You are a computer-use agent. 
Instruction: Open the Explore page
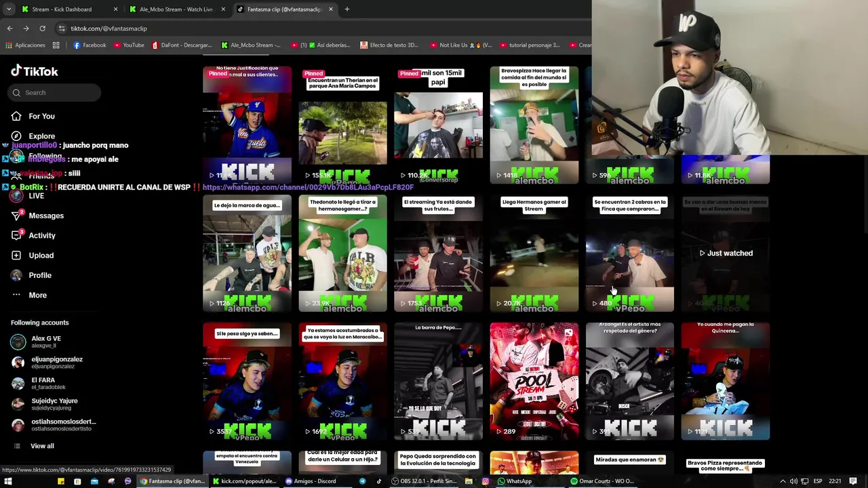coord(41,136)
